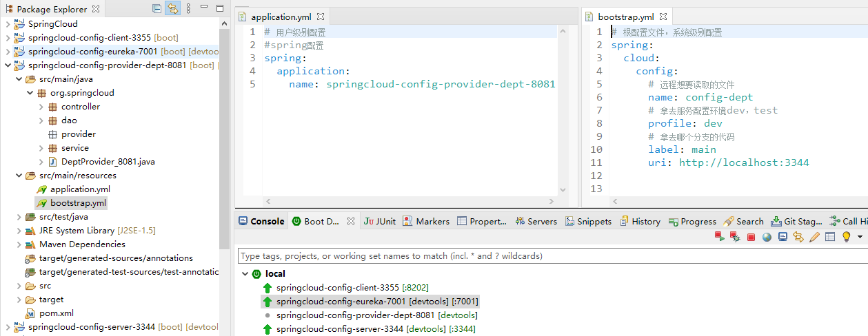Select target/generated-sources/annotations folder
868x336 pixels.
109,258
